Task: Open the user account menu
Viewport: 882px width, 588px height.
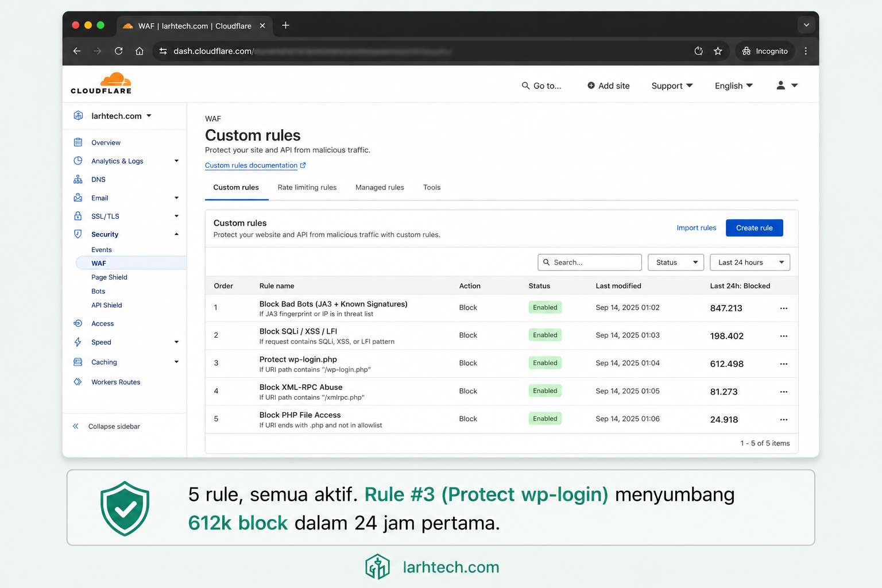Action: click(x=787, y=85)
